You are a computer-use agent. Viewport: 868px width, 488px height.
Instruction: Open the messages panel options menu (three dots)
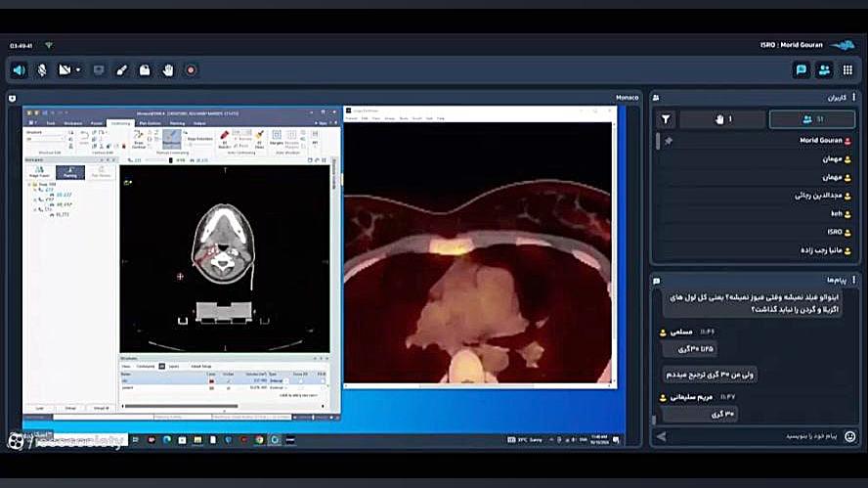pos(853,280)
